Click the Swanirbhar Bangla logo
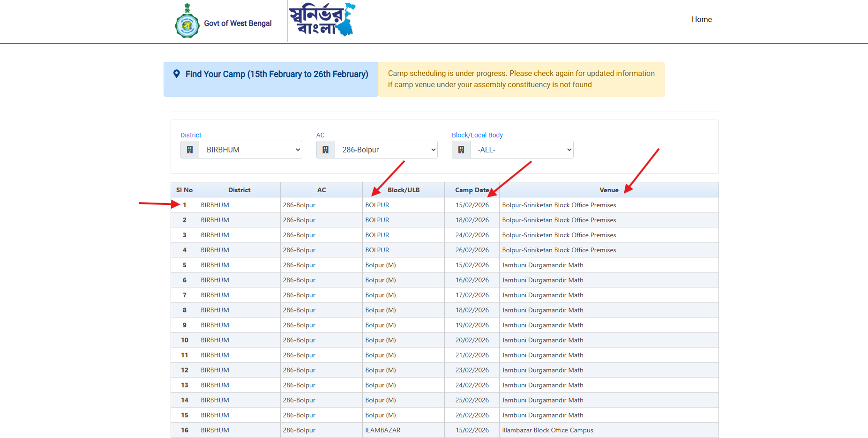The height and width of the screenshot is (438, 868). 322,20
